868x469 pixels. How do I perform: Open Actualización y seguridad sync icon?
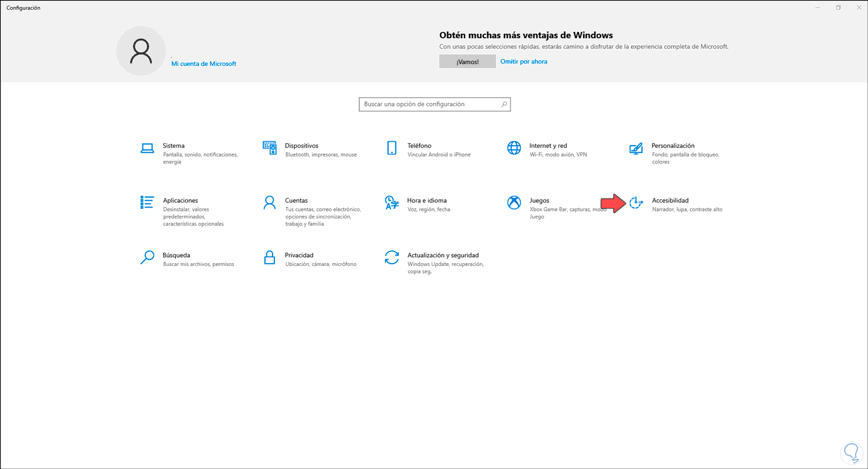392,257
